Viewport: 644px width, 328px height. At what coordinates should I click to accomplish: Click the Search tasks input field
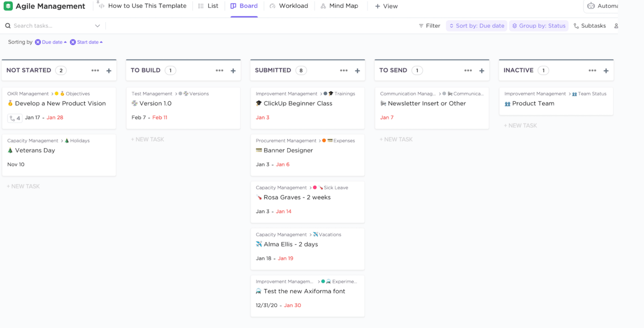pos(51,26)
